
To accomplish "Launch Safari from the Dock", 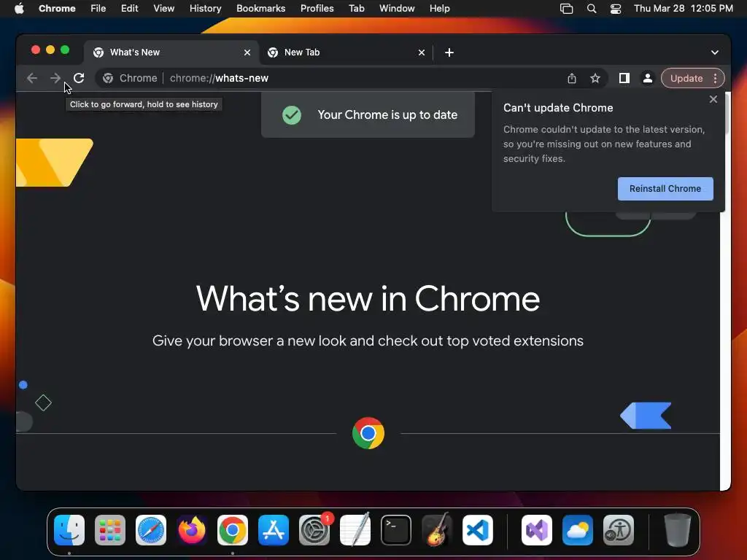I will [x=151, y=529].
